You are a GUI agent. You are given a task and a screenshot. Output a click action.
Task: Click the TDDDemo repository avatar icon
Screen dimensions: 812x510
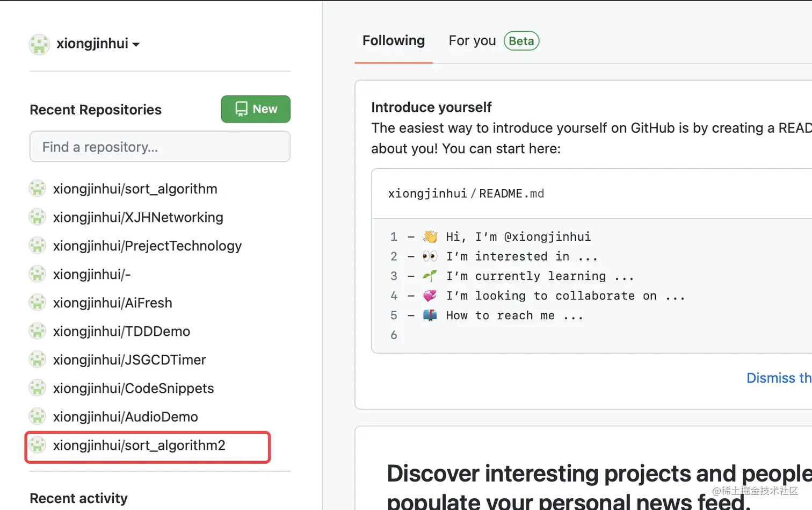(37, 331)
